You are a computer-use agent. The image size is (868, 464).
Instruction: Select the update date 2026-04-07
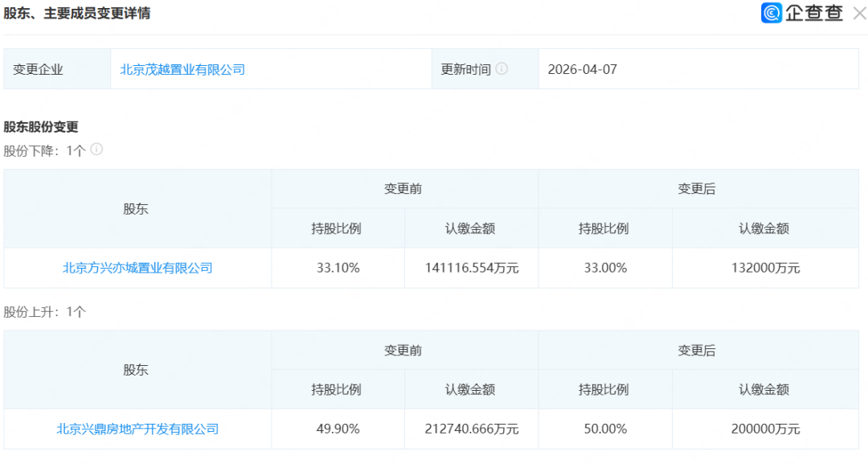click(x=582, y=70)
